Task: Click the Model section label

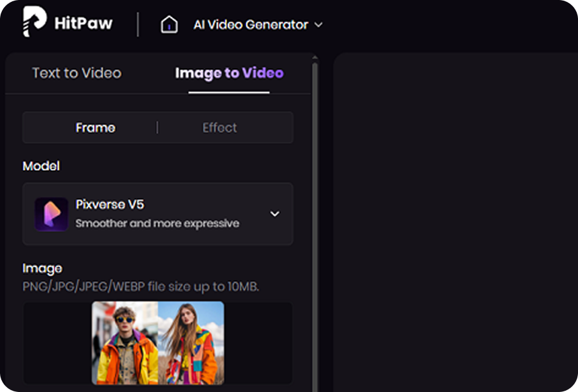Action: coord(41,166)
